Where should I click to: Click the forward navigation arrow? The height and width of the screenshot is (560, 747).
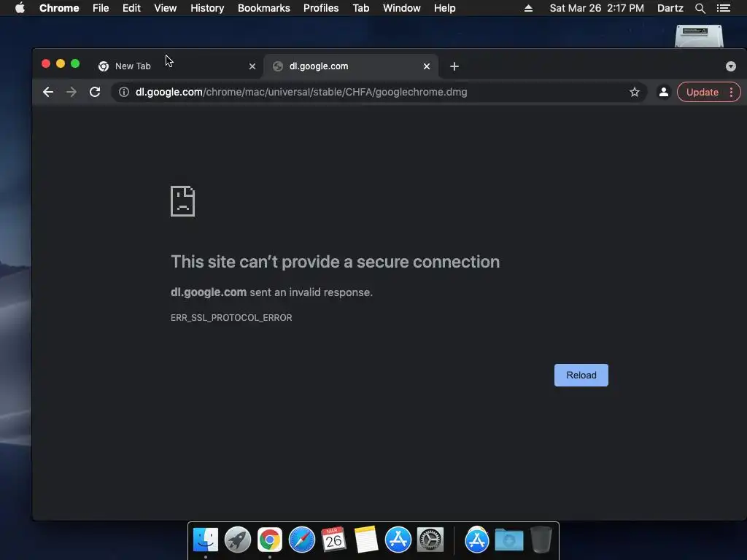71,92
